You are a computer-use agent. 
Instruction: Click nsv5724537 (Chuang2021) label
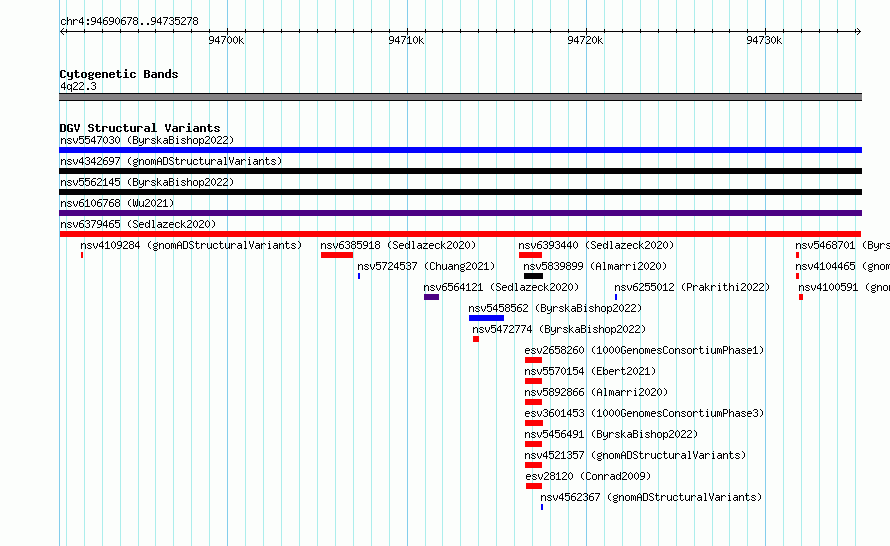pyautogui.click(x=426, y=266)
